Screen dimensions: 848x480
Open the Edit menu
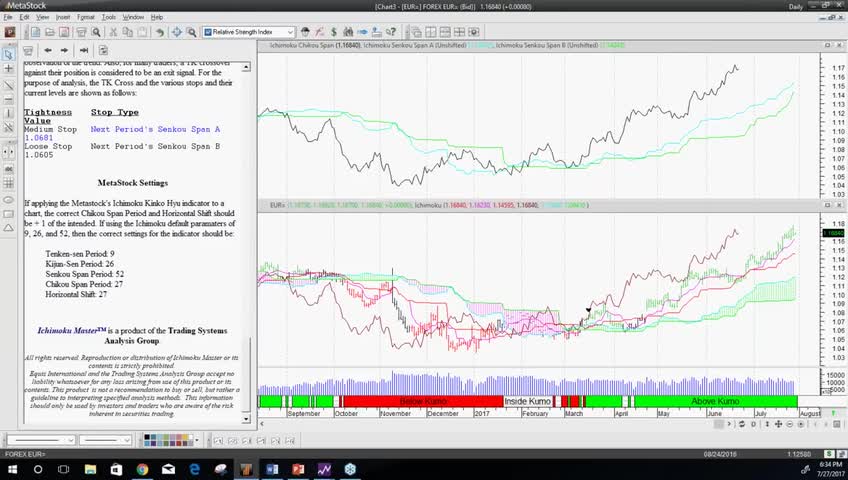pos(24,17)
